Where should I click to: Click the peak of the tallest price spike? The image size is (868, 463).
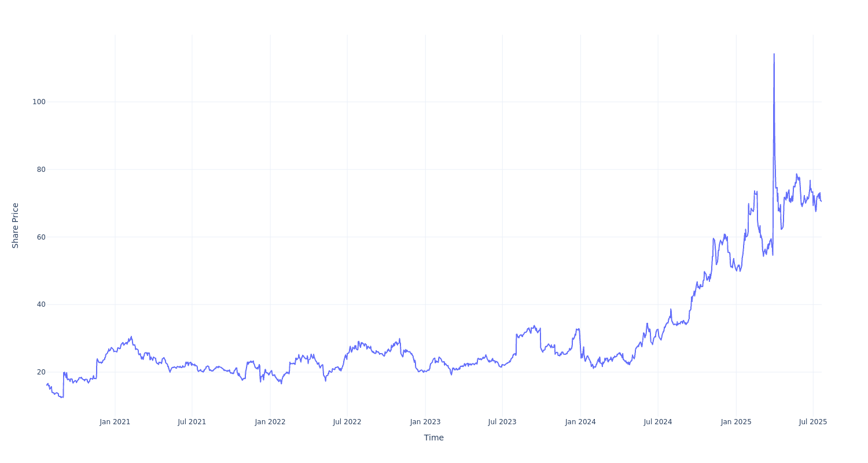pyautogui.click(x=774, y=54)
